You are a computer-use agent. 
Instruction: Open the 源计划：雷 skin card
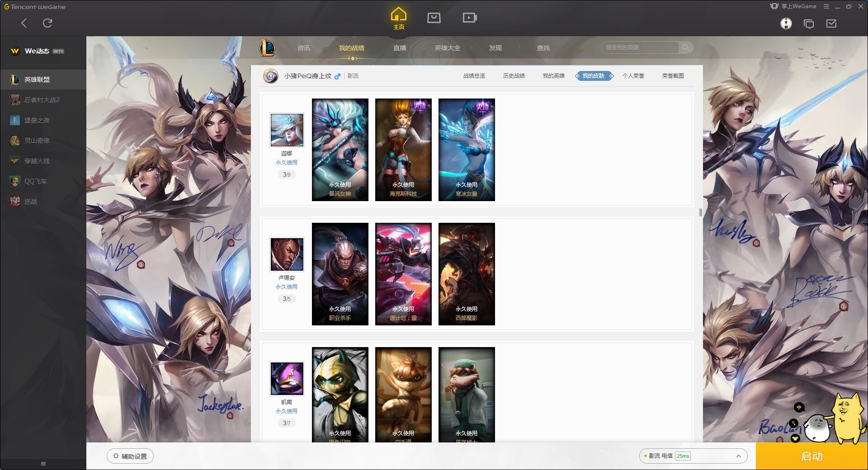pyautogui.click(x=403, y=274)
